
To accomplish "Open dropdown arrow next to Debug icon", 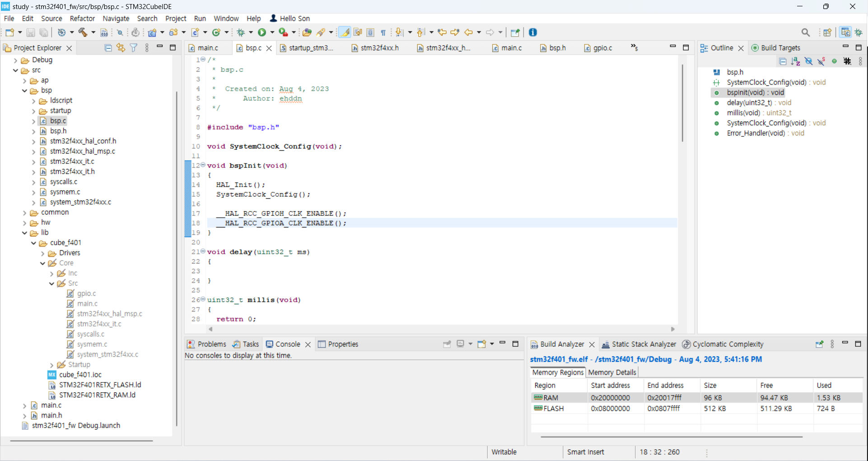I will click(251, 33).
